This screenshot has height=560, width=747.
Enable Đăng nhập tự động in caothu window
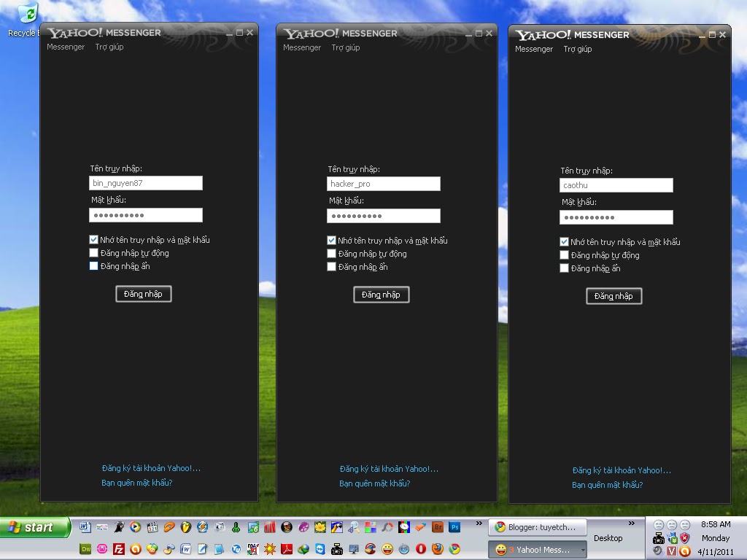click(564, 255)
